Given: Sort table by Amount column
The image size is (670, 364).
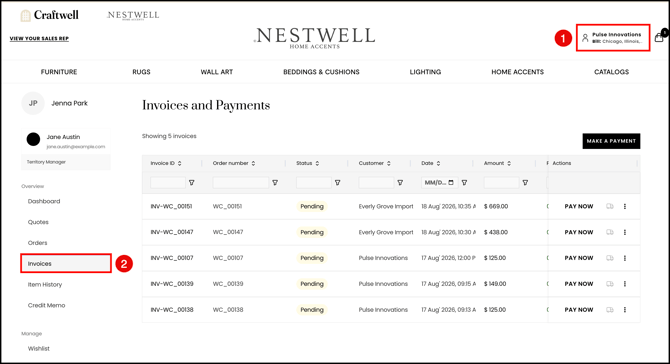Looking at the screenshot, I should pos(509,163).
